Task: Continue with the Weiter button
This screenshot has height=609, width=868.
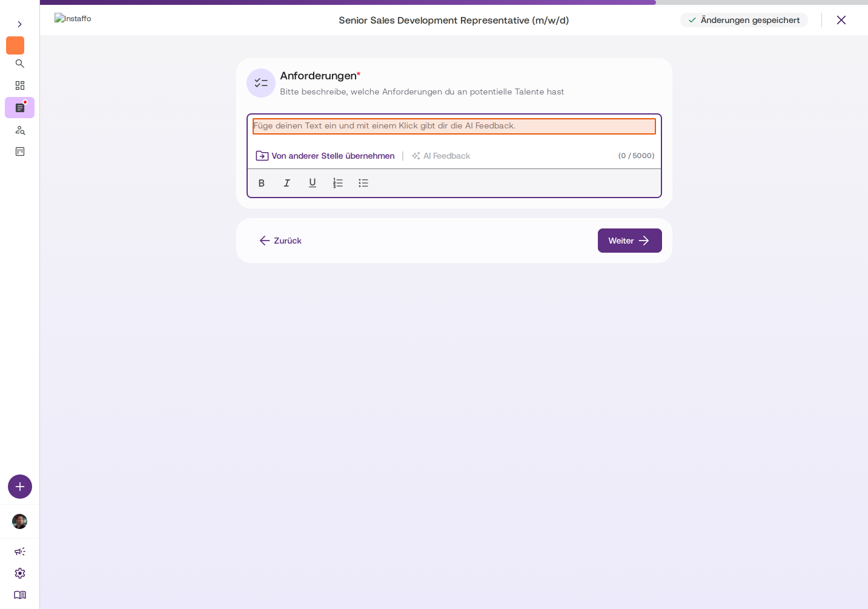Action: 630,241
